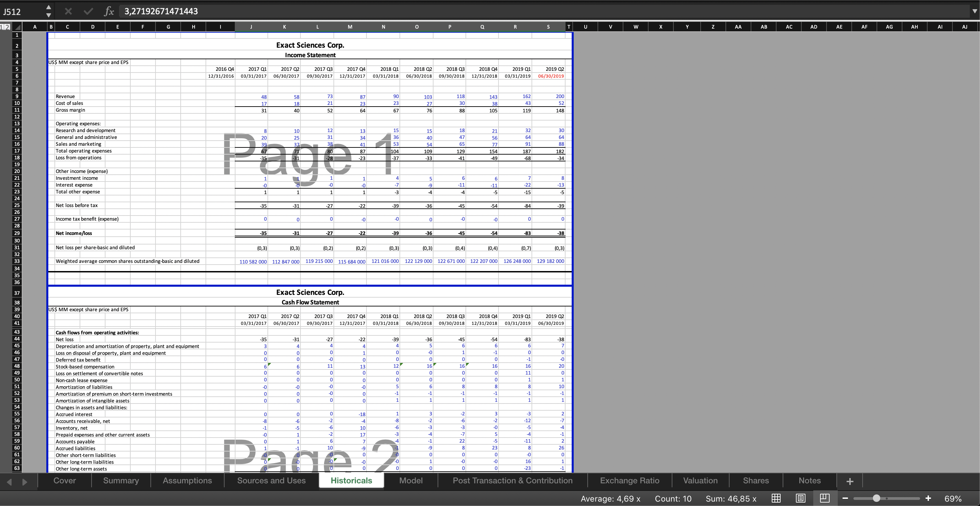The height and width of the screenshot is (506, 980).
Task: Open the Model sheet tab
Action: tap(411, 480)
